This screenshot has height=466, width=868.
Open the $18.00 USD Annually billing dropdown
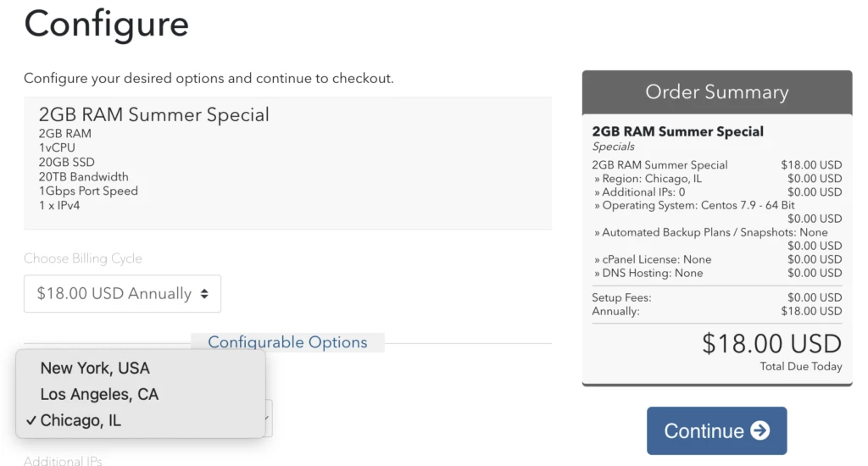tap(122, 294)
